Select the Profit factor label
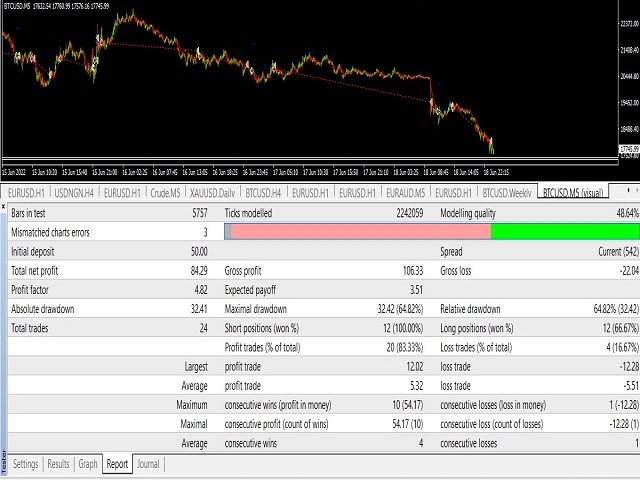Image resolution: width=640 pixels, height=480 pixels. click(x=30, y=290)
